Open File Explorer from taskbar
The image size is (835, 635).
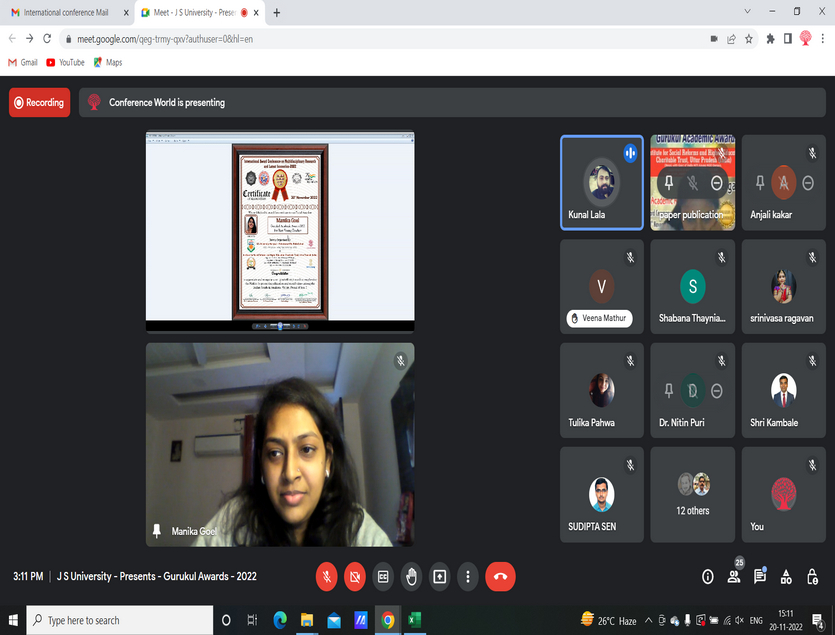(x=307, y=620)
